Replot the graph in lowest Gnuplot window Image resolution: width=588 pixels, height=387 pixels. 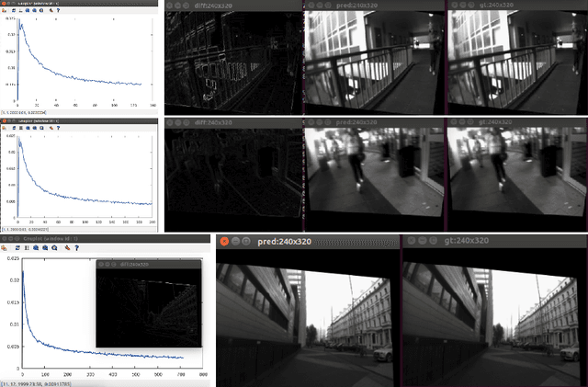point(17,248)
